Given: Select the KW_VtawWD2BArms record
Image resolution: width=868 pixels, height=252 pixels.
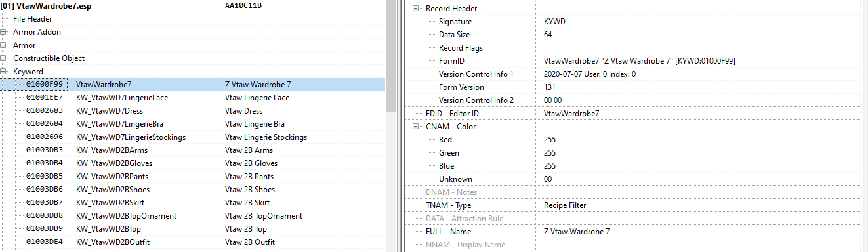Looking at the screenshot, I should coord(192,150).
